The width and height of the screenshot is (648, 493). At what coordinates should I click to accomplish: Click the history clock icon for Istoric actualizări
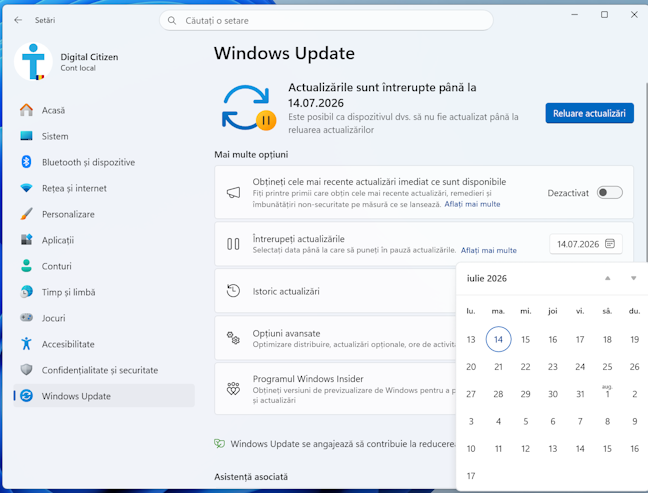tap(233, 291)
